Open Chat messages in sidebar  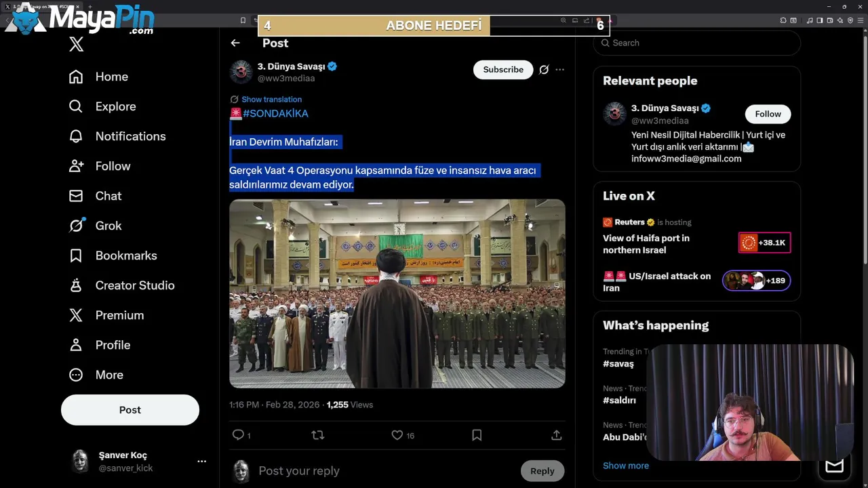[95, 196]
